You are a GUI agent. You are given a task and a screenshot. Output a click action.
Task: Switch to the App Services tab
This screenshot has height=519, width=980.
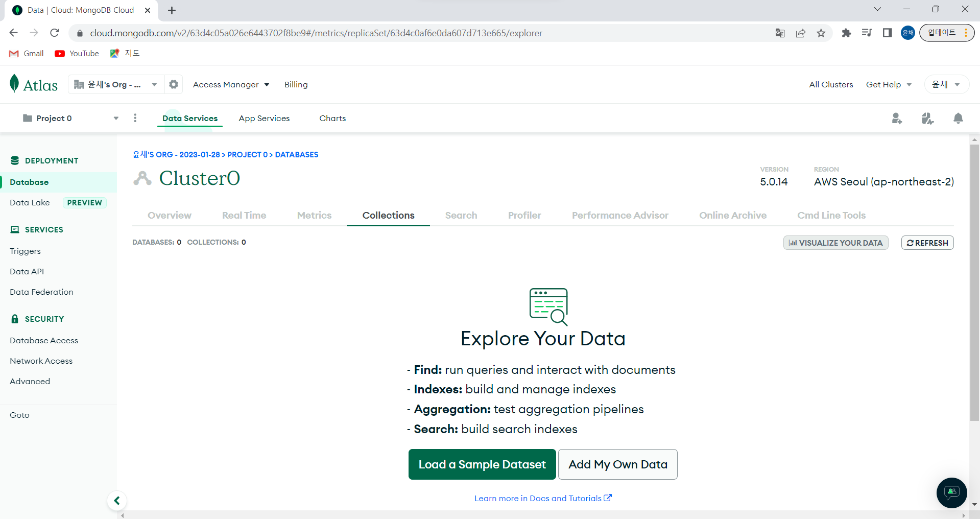click(264, 119)
